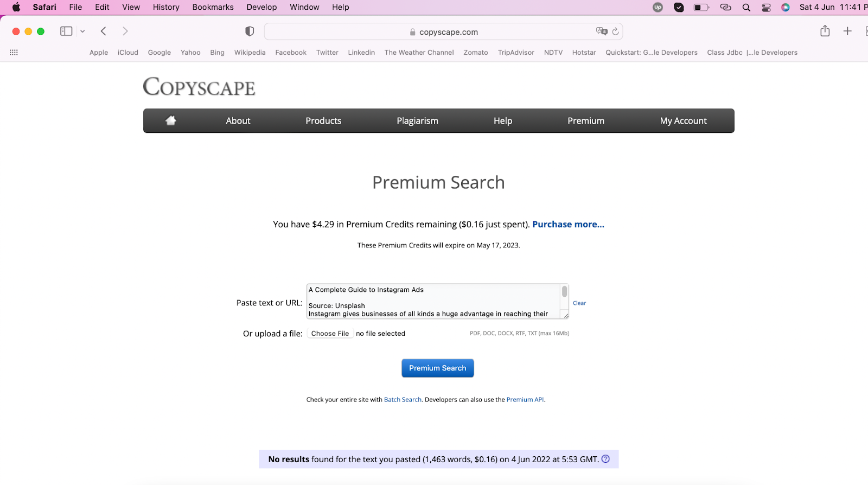Open the Twitter bookmark
The height and width of the screenshot is (485, 868).
coord(327,53)
